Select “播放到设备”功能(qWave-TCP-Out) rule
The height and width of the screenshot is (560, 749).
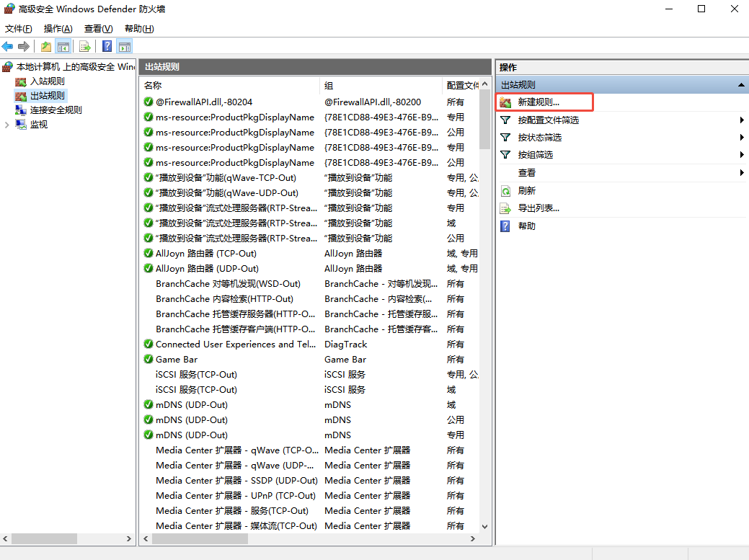[226, 177]
